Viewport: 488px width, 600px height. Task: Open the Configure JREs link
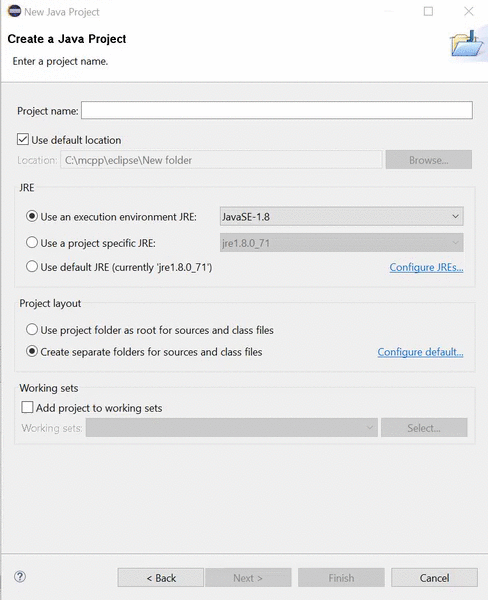pos(426,267)
